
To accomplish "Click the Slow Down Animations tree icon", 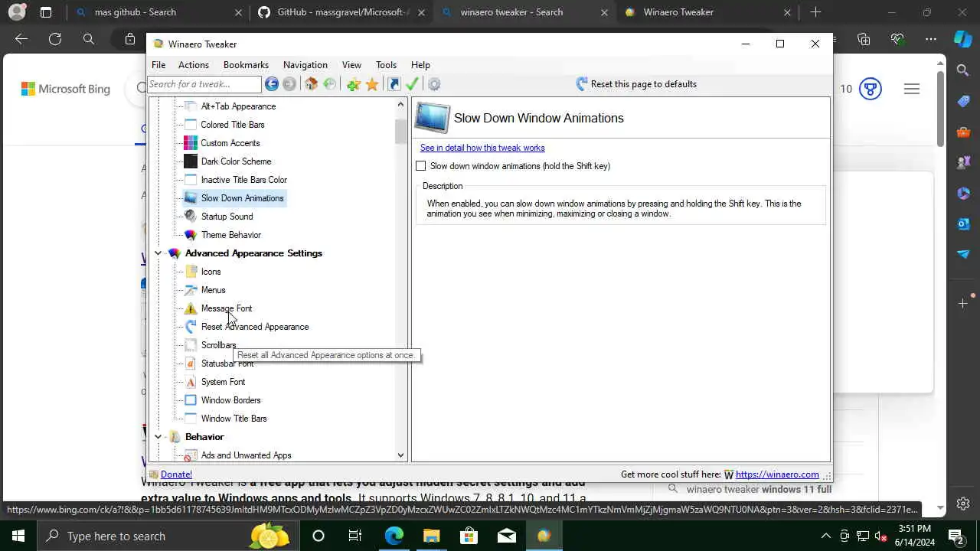I will (191, 198).
